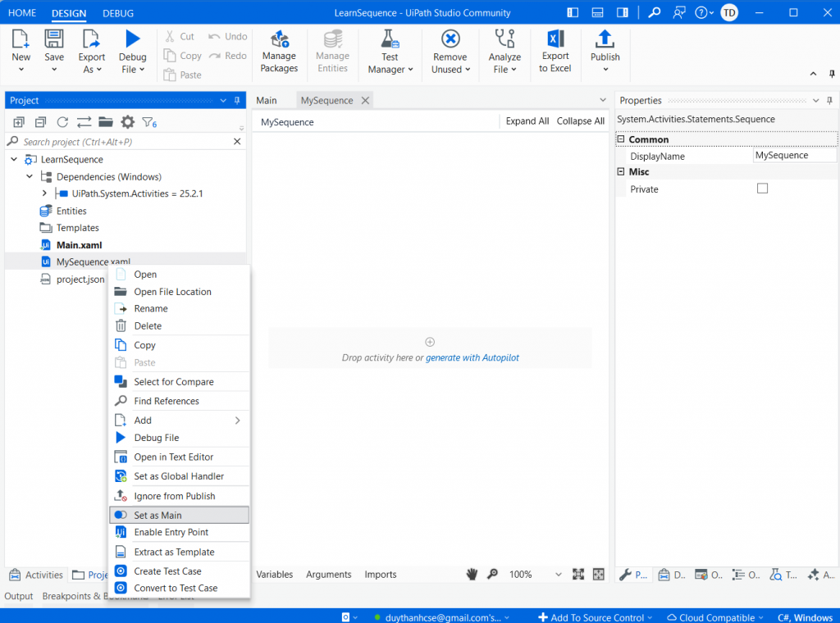Select the pan hand tool

(x=472, y=575)
